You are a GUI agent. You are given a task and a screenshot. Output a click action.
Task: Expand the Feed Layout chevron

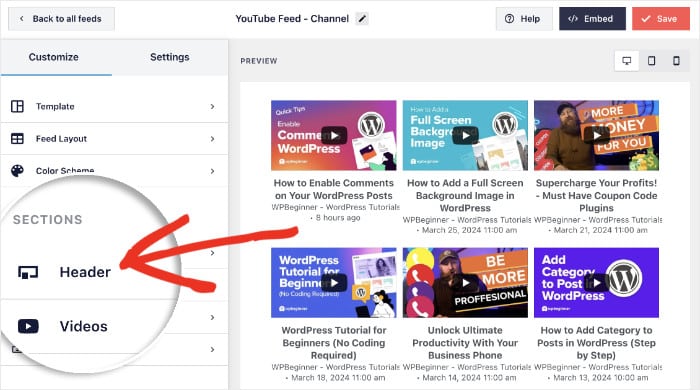coord(212,139)
